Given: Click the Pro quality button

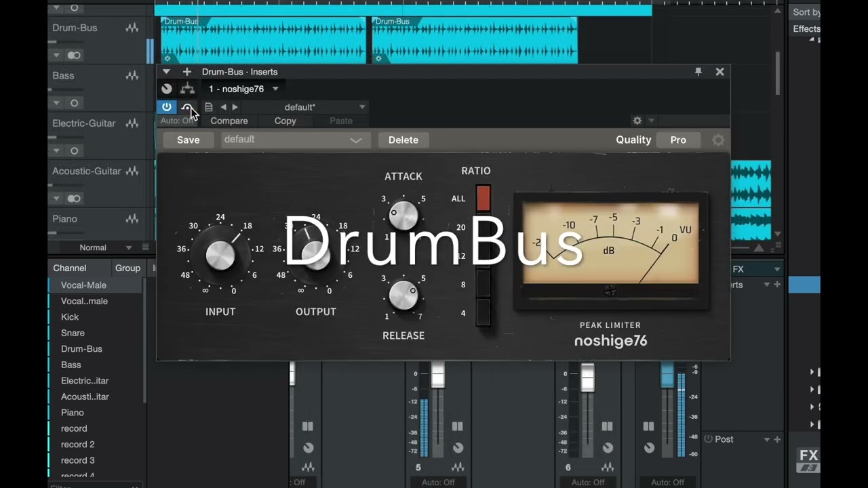Looking at the screenshot, I should tap(678, 140).
